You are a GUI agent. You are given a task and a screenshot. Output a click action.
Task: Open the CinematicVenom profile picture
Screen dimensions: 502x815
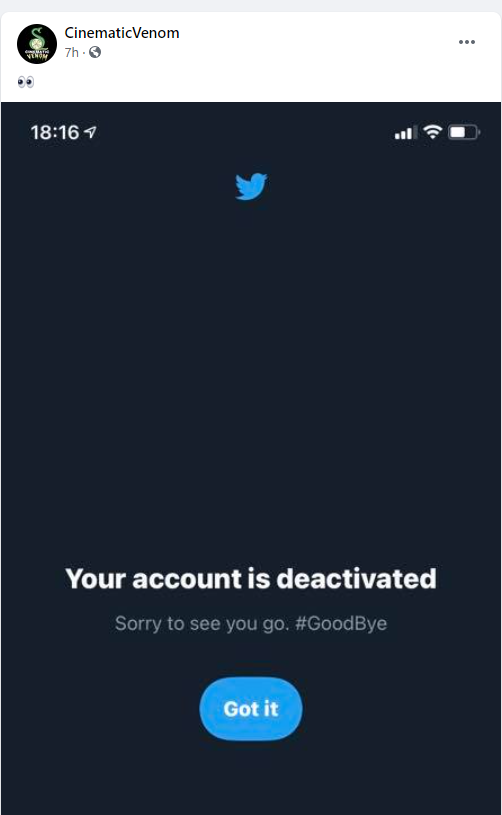tap(37, 44)
